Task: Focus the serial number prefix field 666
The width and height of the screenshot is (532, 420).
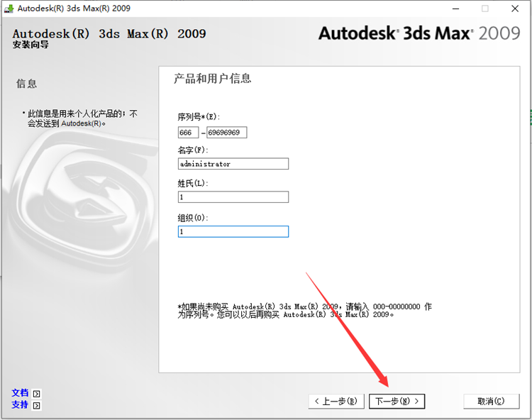Action: point(188,132)
